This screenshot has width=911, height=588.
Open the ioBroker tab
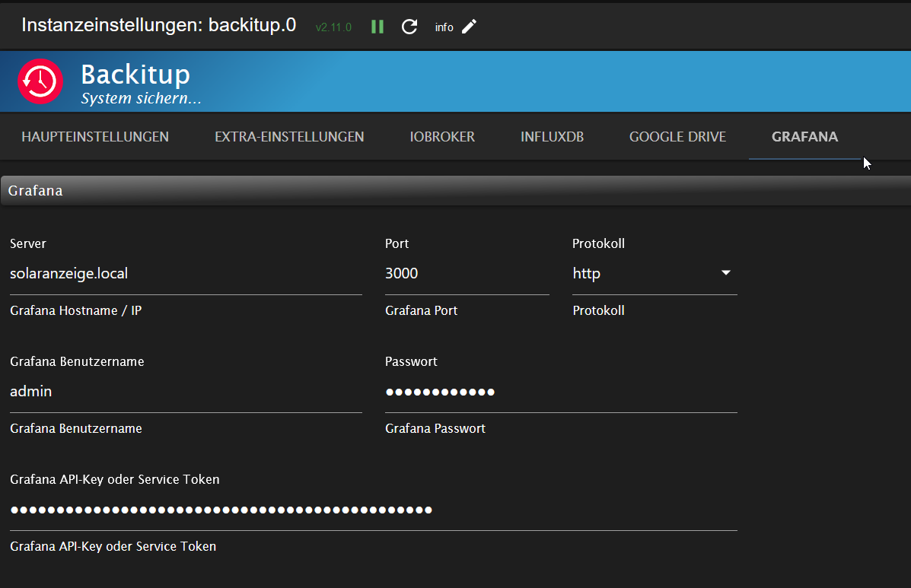[442, 136]
